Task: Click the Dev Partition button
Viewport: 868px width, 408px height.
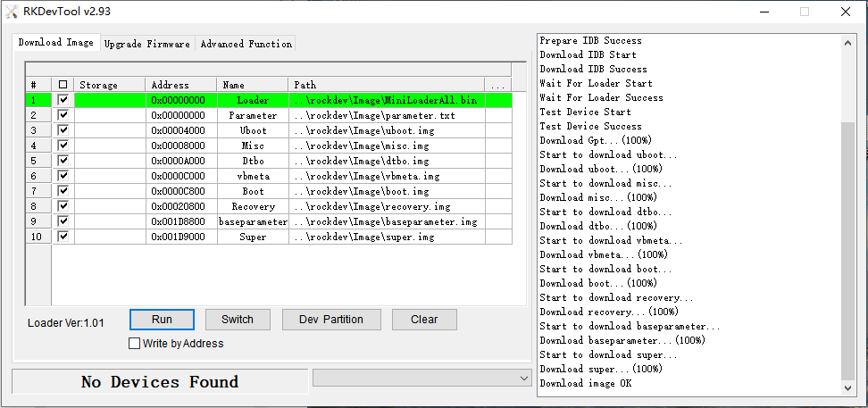Action: [x=331, y=320]
